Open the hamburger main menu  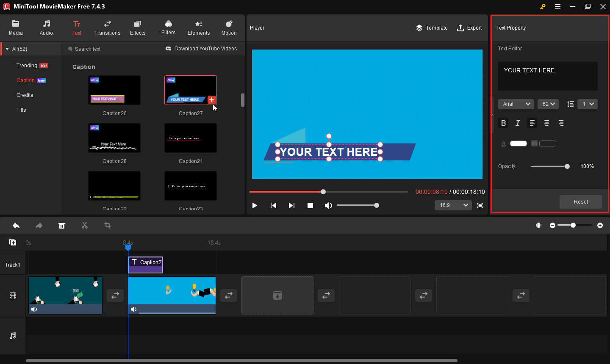pos(557,7)
